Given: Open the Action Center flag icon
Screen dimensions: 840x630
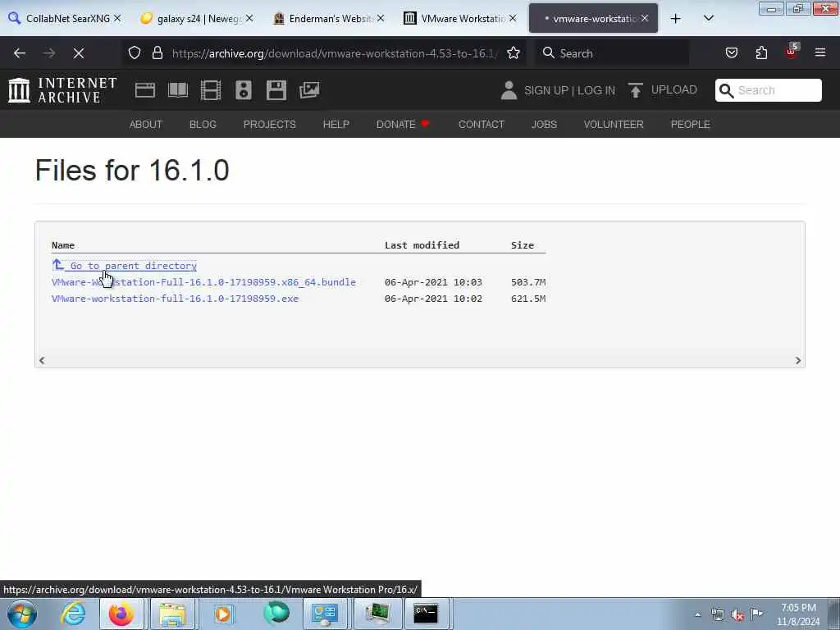Looking at the screenshot, I should (x=756, y=614).
